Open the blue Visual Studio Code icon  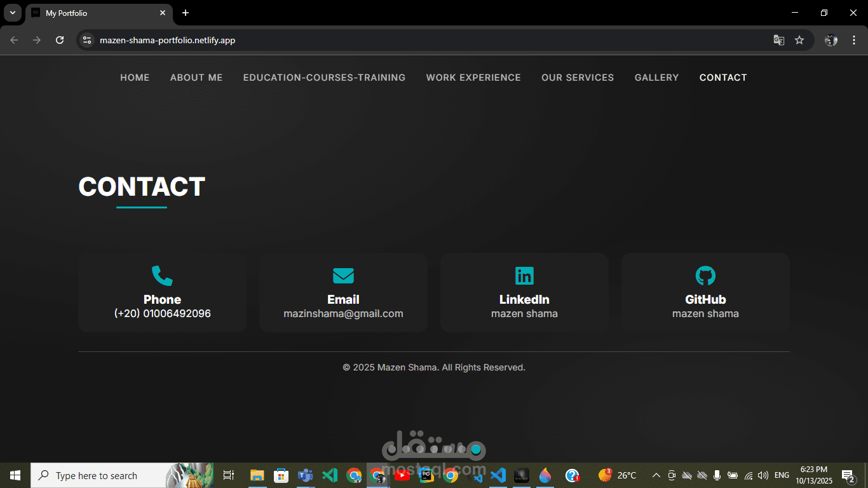pyautogui.click(x=498, y=475)
